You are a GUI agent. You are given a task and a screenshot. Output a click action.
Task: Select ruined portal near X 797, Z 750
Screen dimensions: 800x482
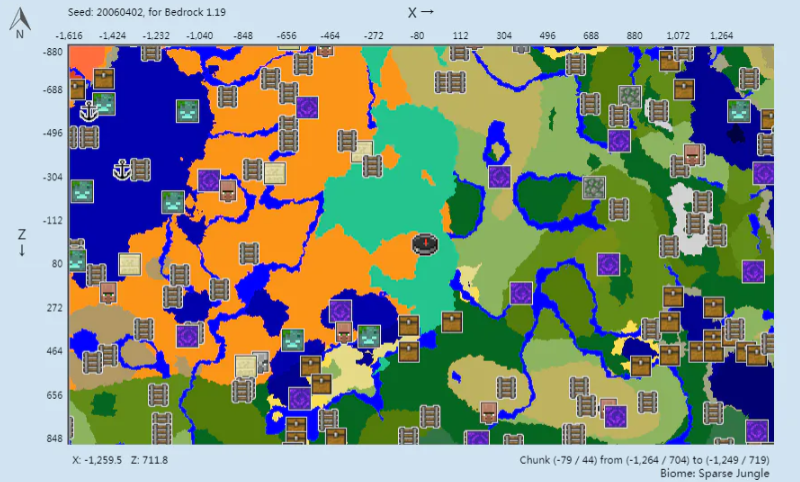(x=616, y=417)
